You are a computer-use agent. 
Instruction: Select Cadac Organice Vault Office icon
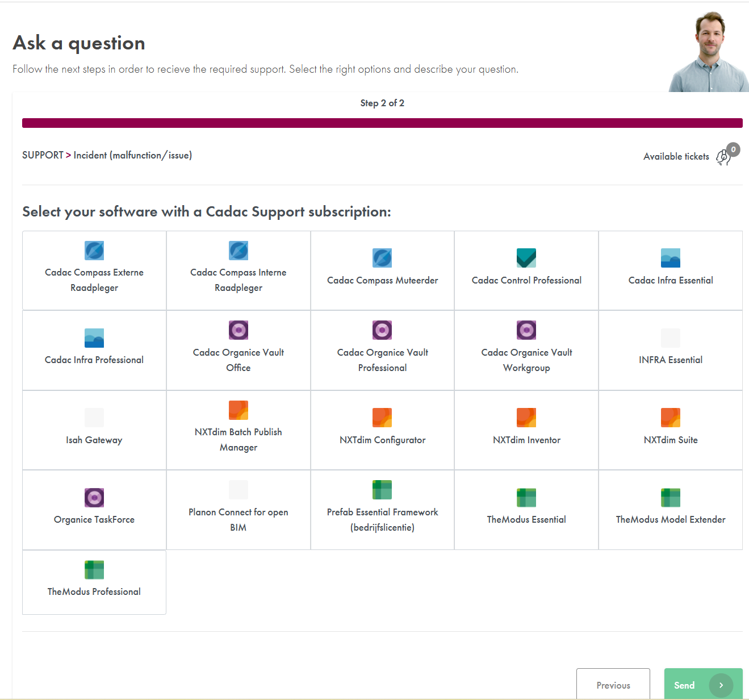click(x=238, y=330)
